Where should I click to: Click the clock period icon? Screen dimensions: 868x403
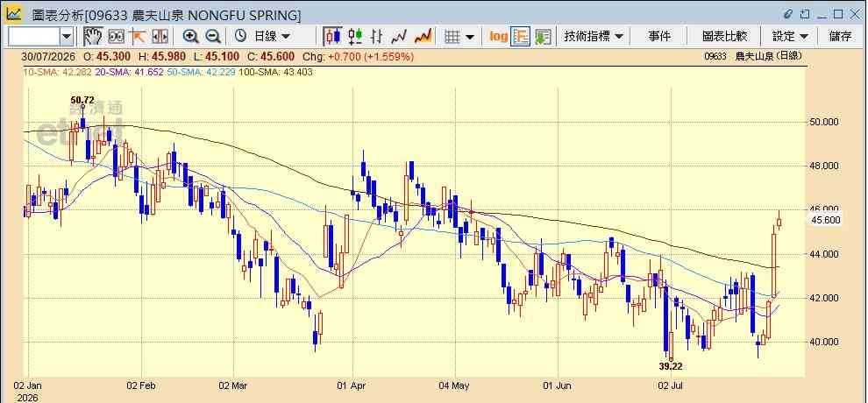coord(240,37)
